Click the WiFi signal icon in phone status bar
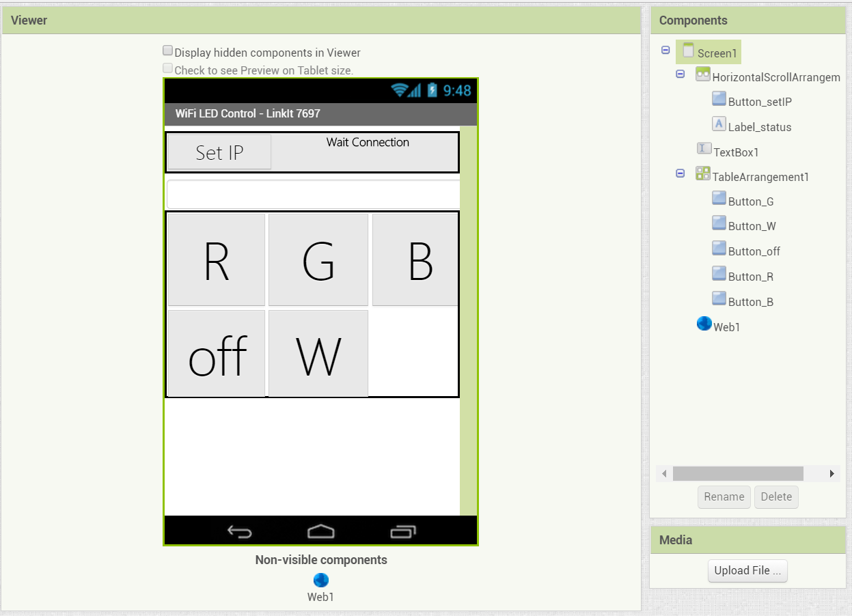This screenshot has width=852, height=616. (400, 90)
